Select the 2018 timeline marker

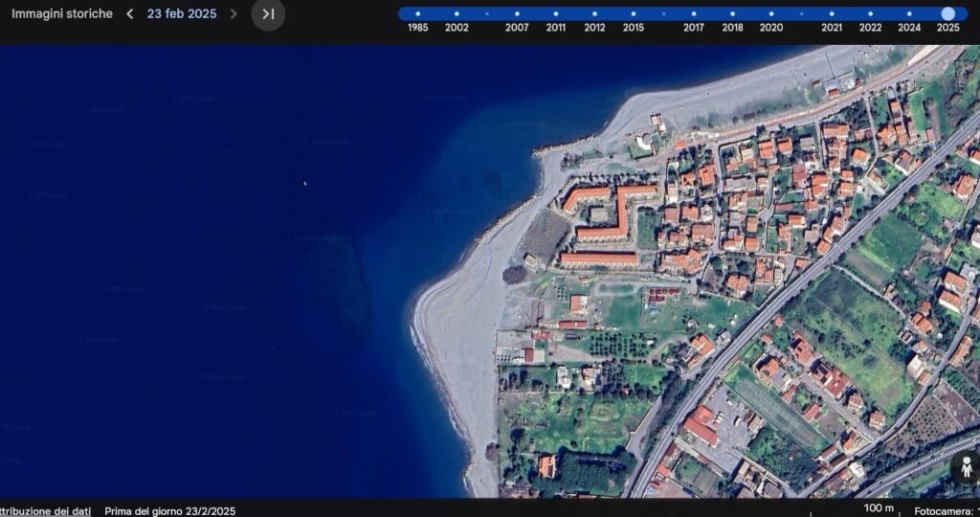click(x=732, y=14)
